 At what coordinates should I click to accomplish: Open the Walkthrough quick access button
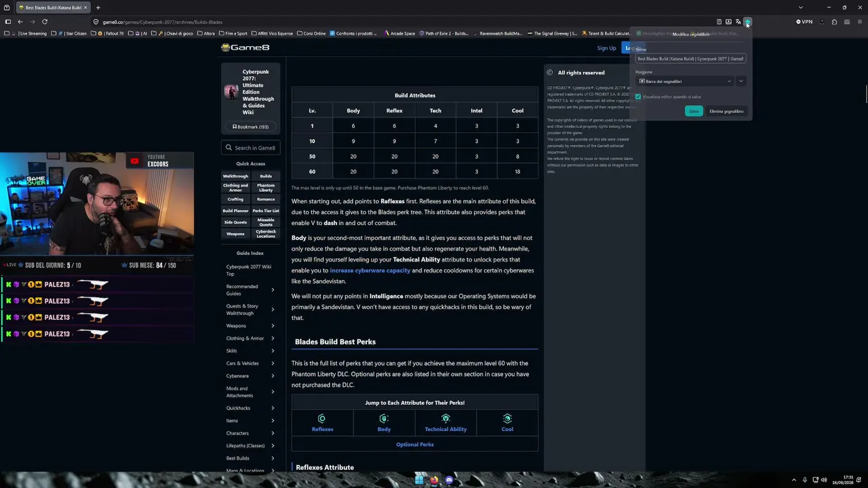[235, 176]
